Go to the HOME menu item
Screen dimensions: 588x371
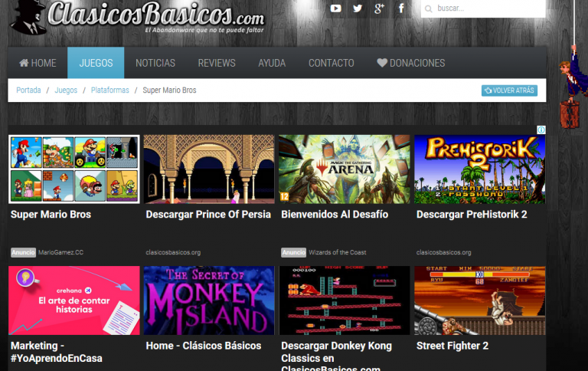(38, 63)
